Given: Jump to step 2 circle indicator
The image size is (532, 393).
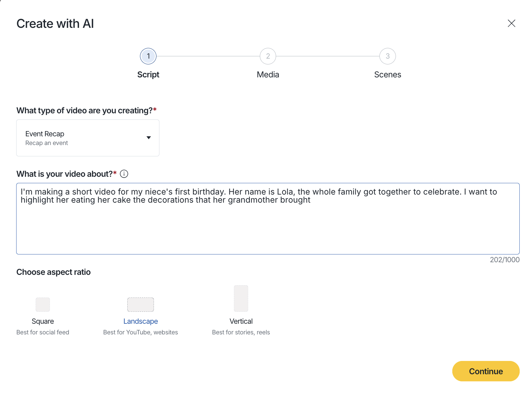Looking at the screenshot, I should (268, 56).
